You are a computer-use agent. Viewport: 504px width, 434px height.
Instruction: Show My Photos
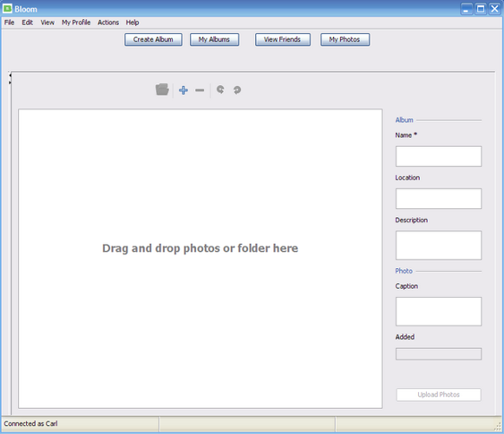tap(345, 40)
